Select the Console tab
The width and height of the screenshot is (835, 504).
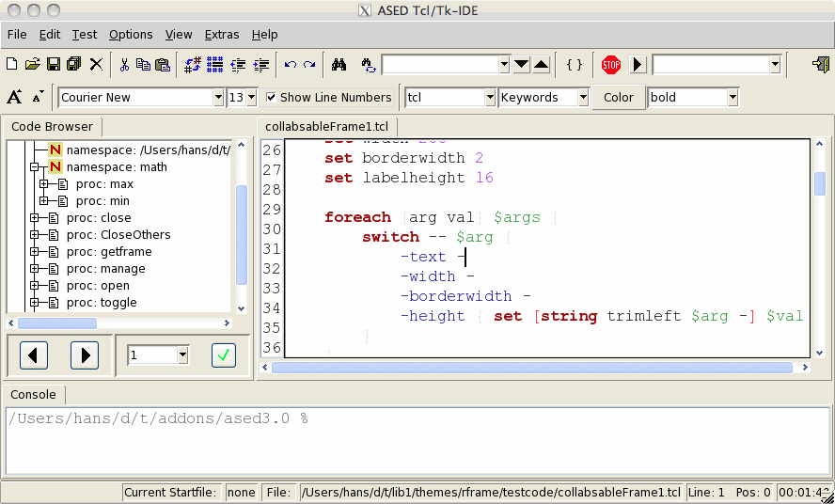33,395
